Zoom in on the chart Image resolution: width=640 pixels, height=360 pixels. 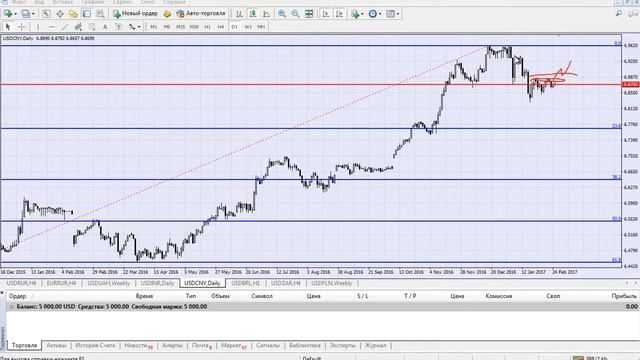click(282, 14)
